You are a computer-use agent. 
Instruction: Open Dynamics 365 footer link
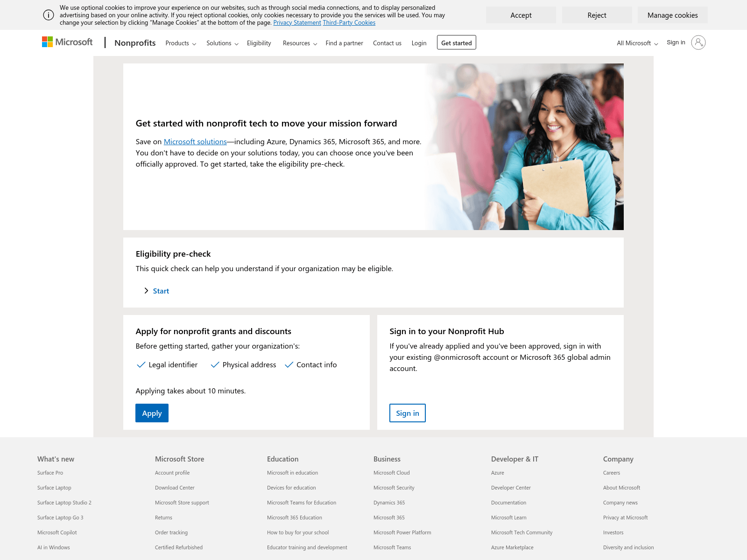click(x=389, y=503)
